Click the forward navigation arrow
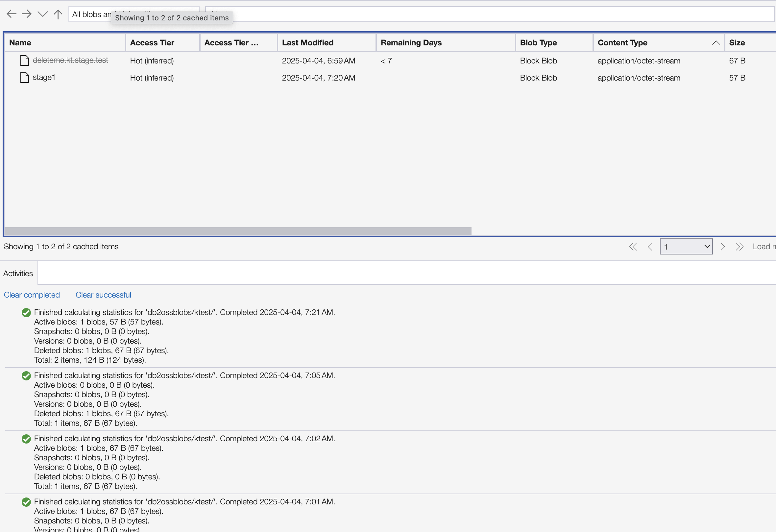 tap(27, 14)
